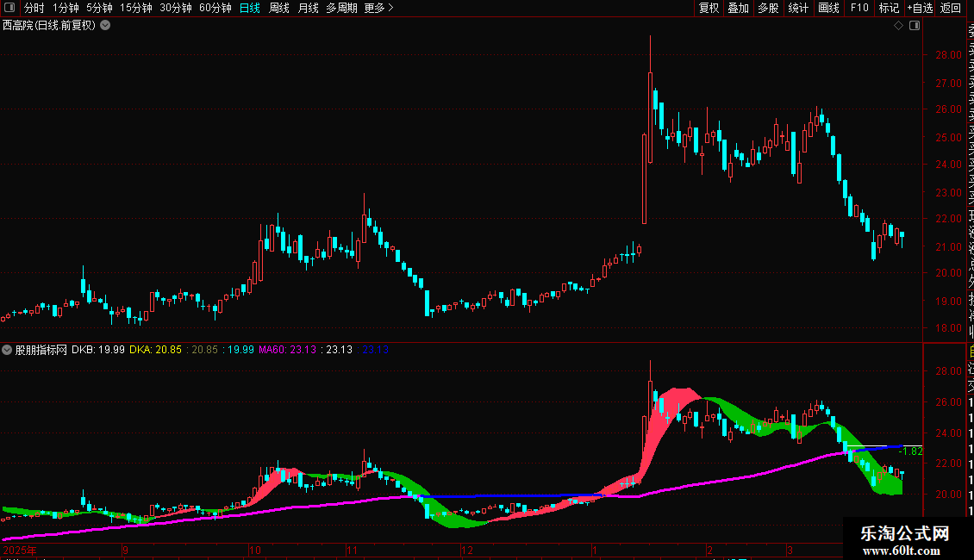
Task: Click the -1.82 label on the indicator chart
Action: tap(910, 451)
